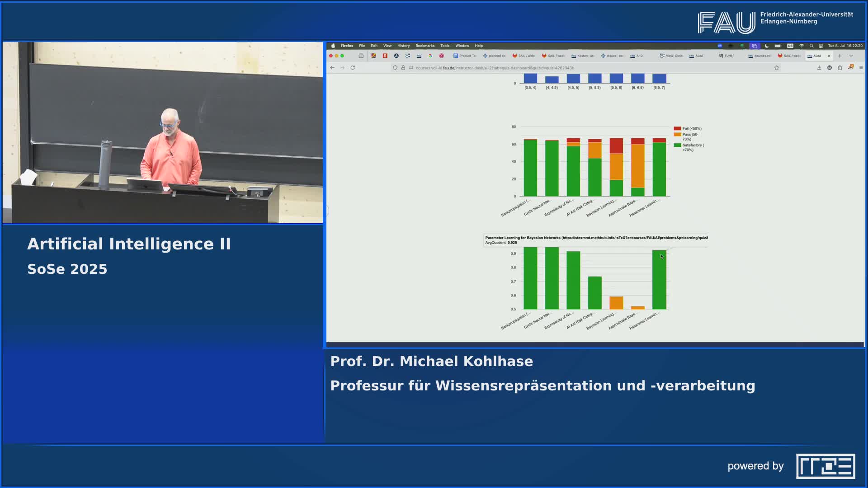Screen dimensions: 868x488
Task: Open a new browser tab
Action: tap(840, 56)
